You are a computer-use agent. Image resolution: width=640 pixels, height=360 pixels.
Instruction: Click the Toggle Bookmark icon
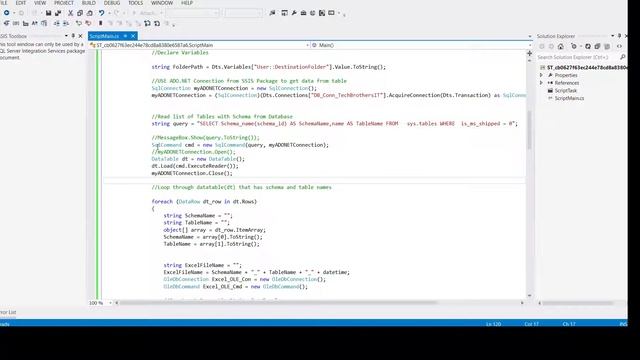(x=100, y=23)
